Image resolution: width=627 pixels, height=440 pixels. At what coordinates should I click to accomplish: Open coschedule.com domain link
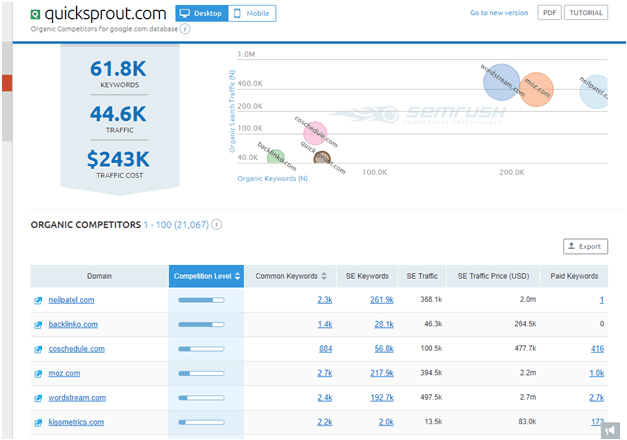pyautogui.click(x=77, y=349)
